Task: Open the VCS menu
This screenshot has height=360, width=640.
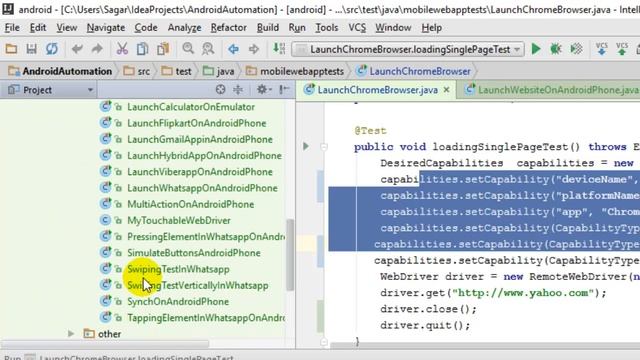Action: pos(357,28)
